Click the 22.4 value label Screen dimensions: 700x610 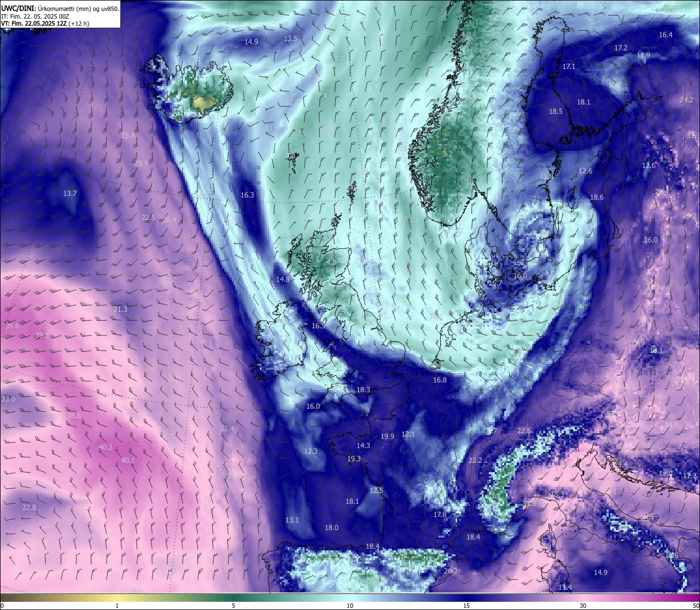point(227,429)
